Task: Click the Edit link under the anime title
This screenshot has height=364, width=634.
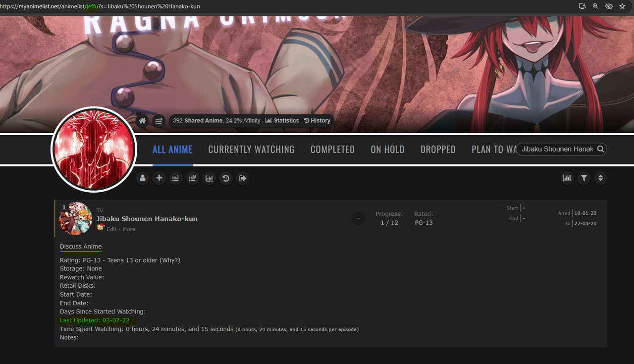Action: click(112, 229)
